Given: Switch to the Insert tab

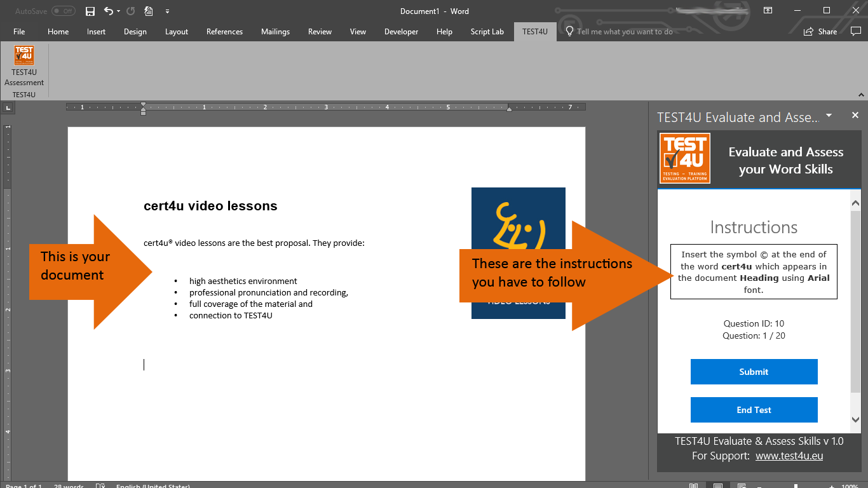Looking at the screenshot, I should coord(97,32).
